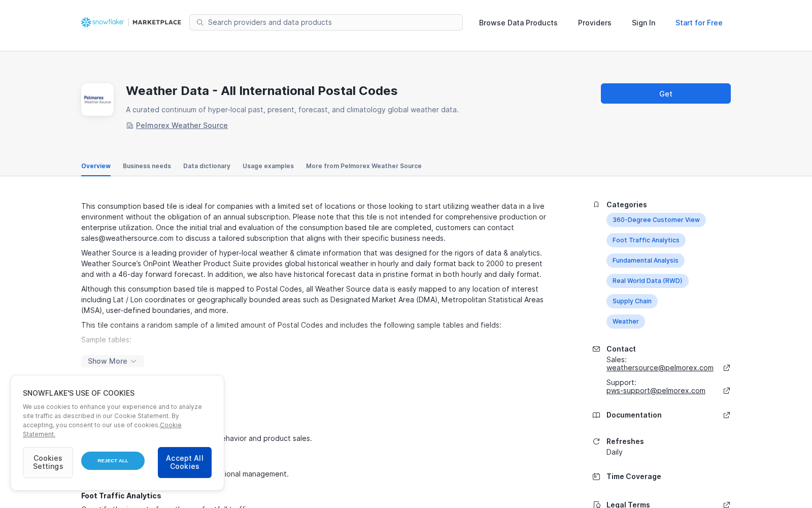Open More from Pelmorex Weather Source tab
The height and width of the screenshot is (508, 812).
coord(364,166)
